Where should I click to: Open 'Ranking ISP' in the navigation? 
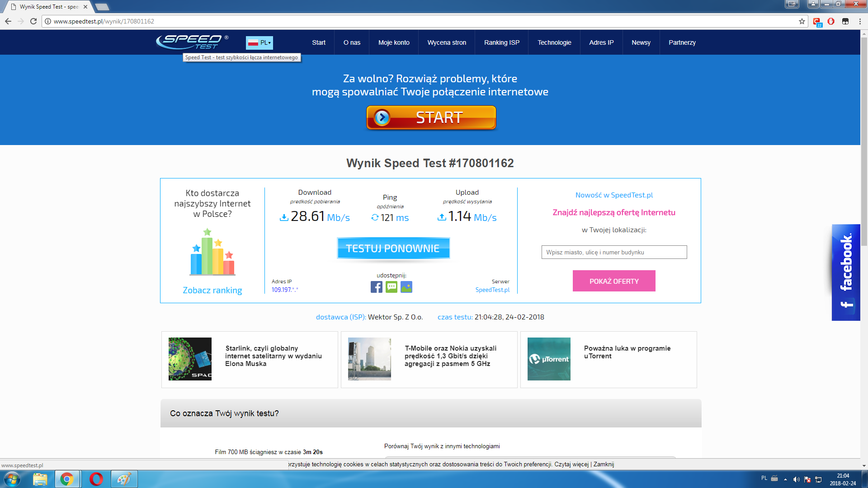point(502,42)
